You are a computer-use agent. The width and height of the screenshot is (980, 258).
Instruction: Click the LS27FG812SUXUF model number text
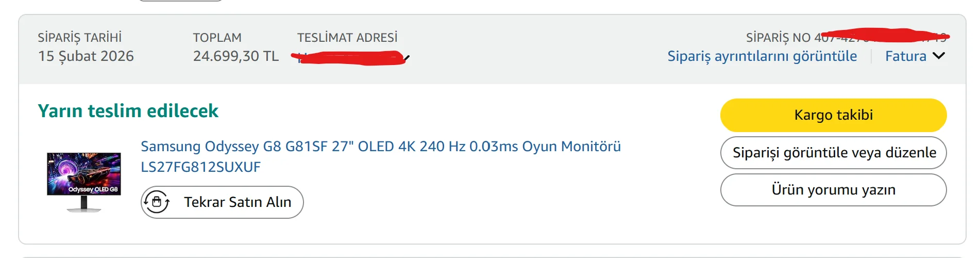click(200, 167)
